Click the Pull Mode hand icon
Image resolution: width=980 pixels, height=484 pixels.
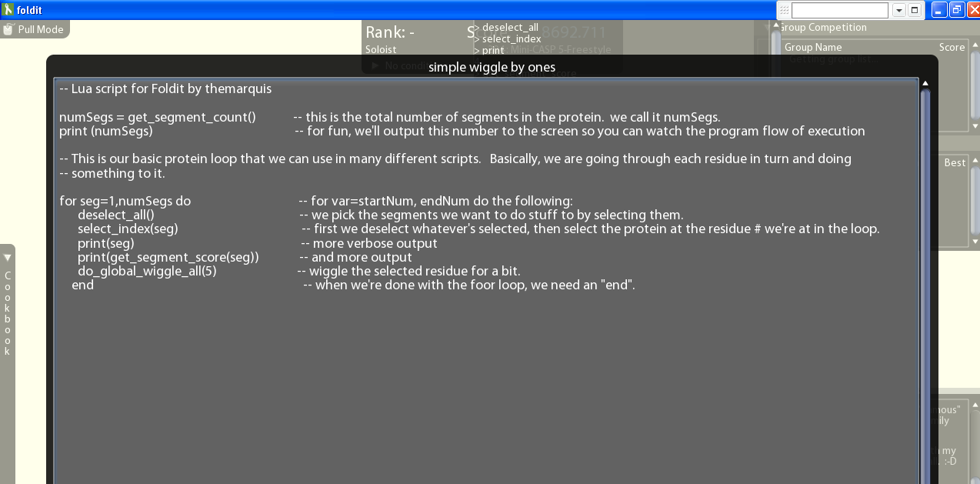8,29
